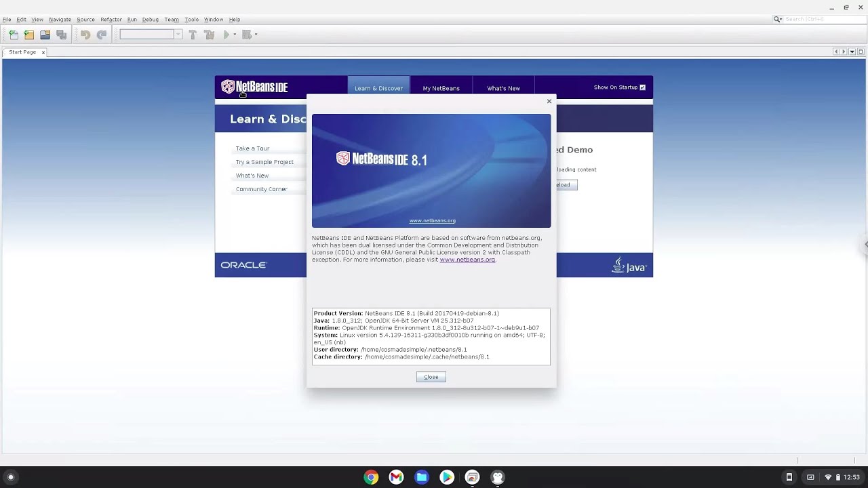This screenshot has height=488, width=868.
Task: Click the search magnifier icon
Action: click(778, 19)
